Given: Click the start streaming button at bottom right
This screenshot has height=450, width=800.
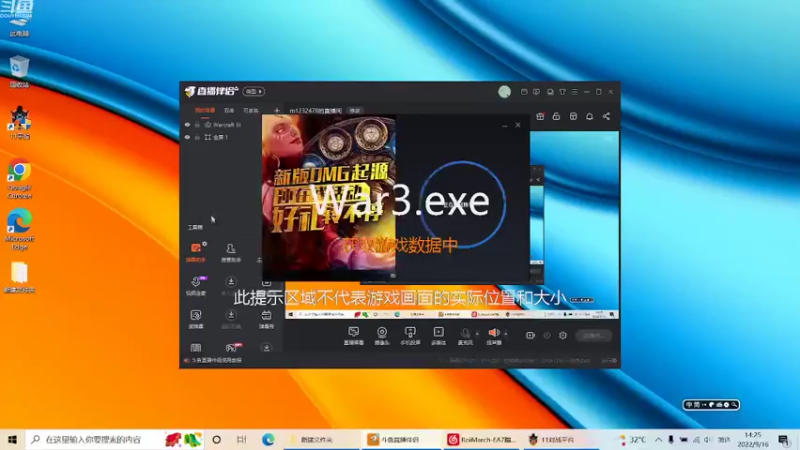Looking at the screenshot, I should tap(593, 336).
